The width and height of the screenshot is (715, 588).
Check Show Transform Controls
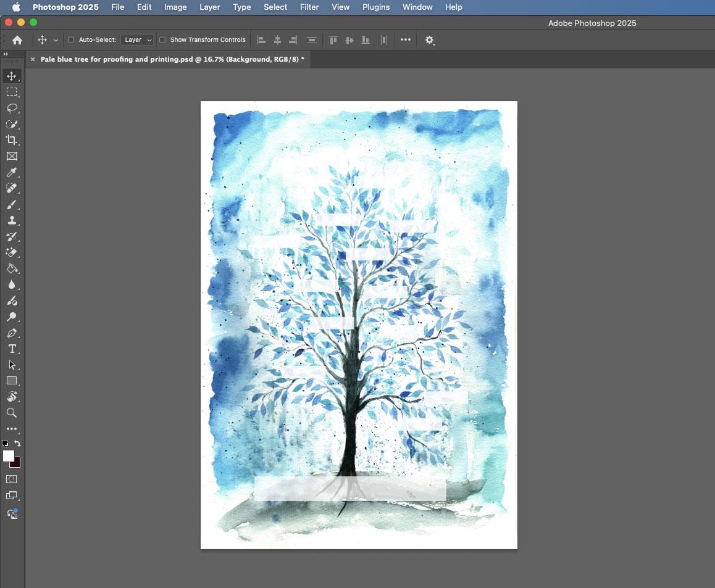(x=162, y=39)
